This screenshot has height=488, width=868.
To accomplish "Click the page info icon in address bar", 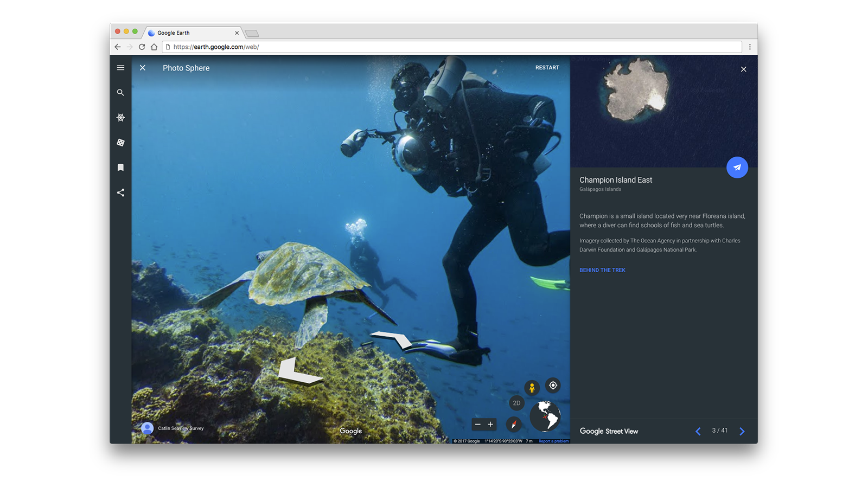I will coord(168,47).
